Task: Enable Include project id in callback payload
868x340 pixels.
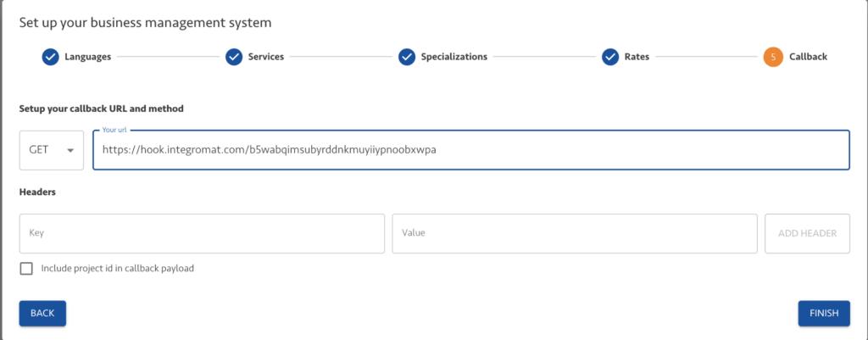Action: click(26, 269)
